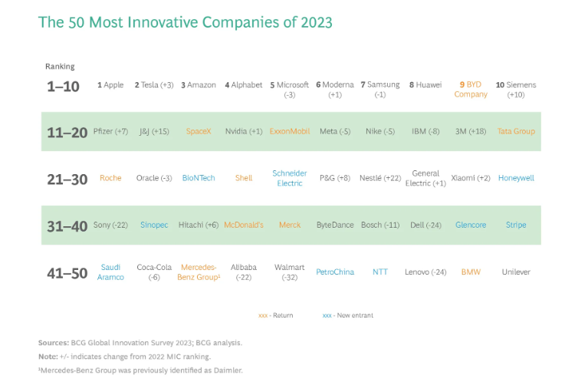Select the Tata Group entry
This screenshot has width=588, height=392.
(516, 131)
